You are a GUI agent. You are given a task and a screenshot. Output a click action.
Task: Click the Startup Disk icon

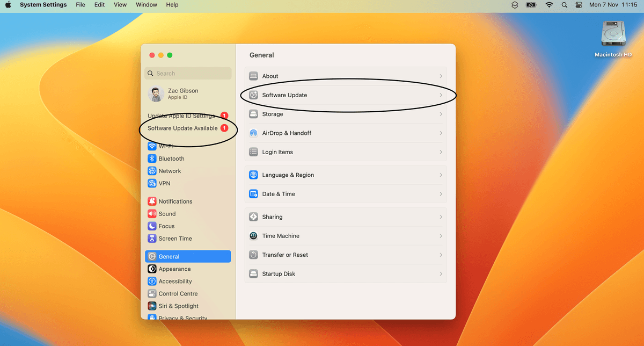click(x=253, y=274)
